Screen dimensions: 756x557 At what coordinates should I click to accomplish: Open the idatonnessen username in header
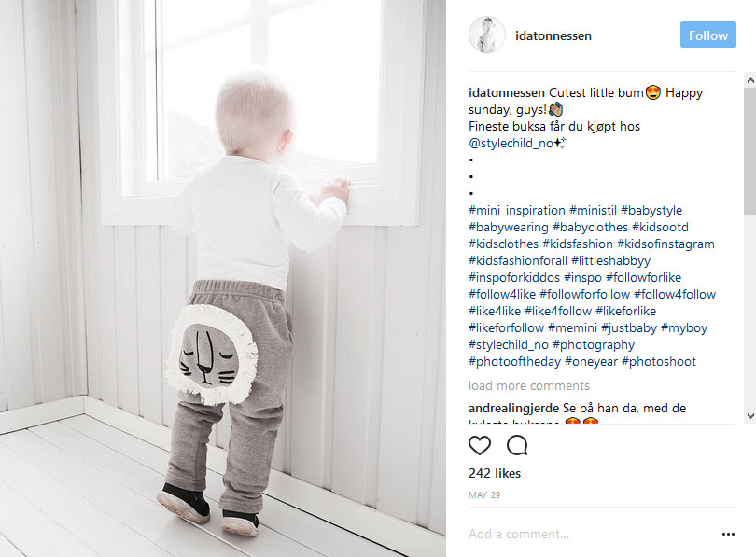pyautogui.click(x=553, y=35)
